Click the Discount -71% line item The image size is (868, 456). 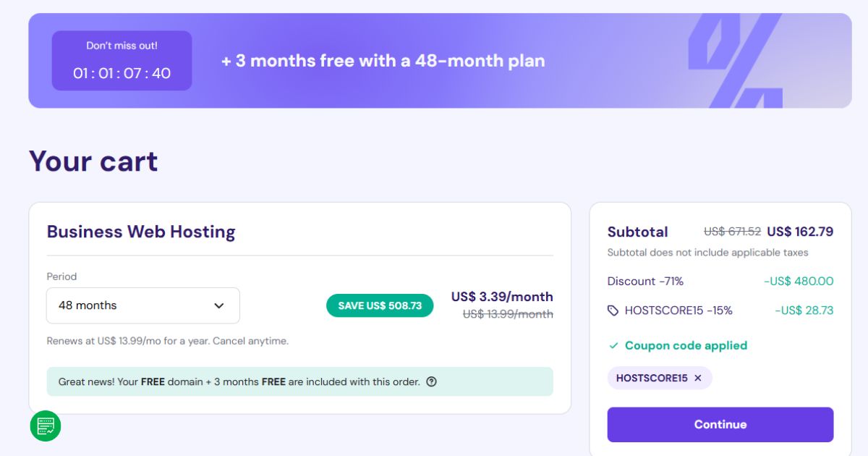[645, 281]
